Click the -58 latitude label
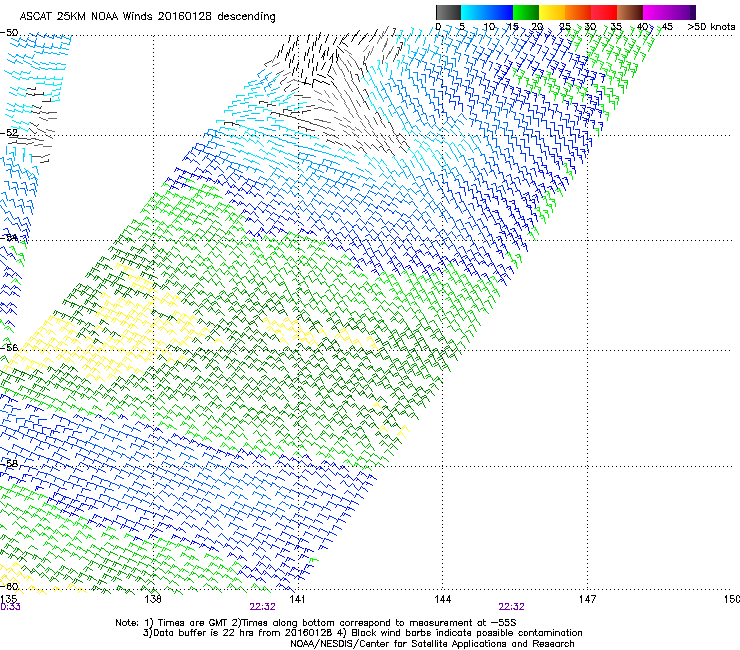This screenshot has height=650, width=740. coord(9,464)
